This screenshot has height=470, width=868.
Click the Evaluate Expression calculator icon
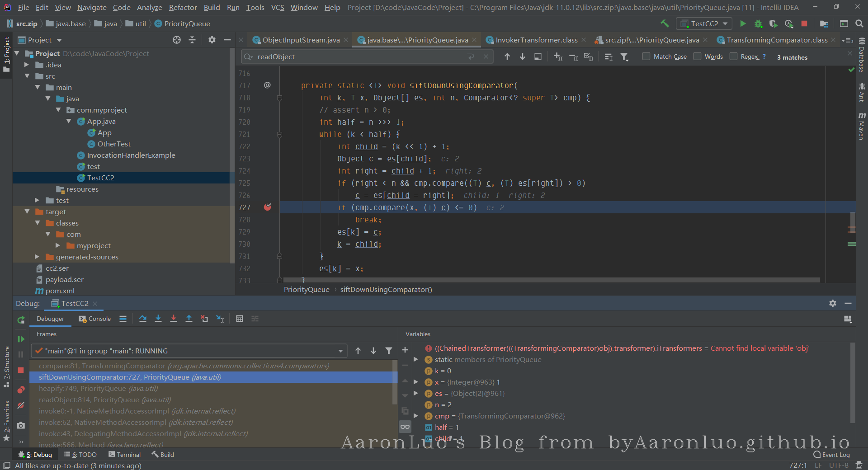tap(240, 319)
